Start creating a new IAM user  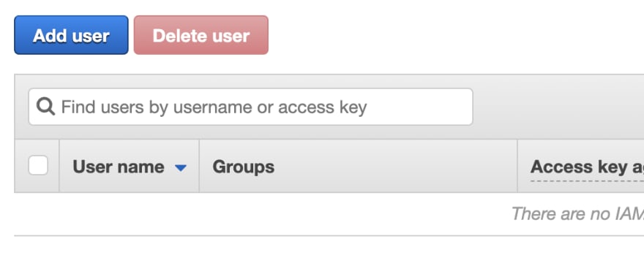click(x=71, y=35)
